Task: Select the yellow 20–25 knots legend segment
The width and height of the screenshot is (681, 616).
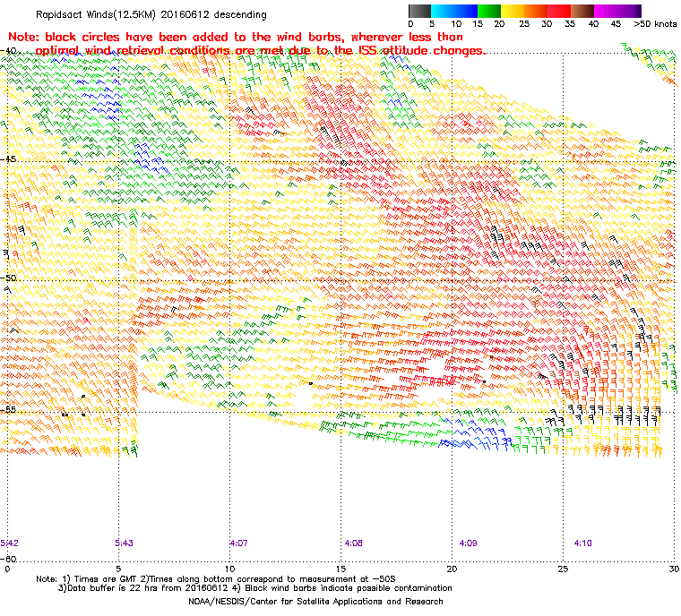Action: click(x=513, y=11)
